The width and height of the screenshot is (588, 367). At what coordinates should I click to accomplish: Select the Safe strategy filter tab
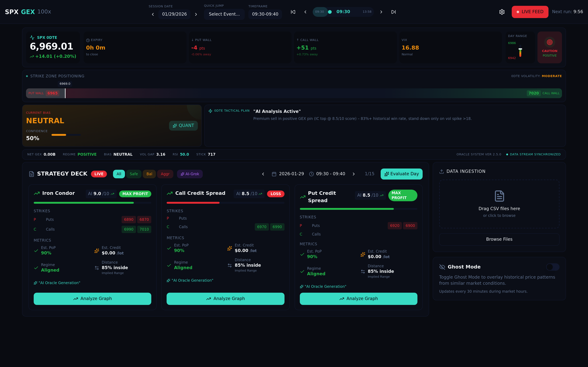click(x=134, y=174)
